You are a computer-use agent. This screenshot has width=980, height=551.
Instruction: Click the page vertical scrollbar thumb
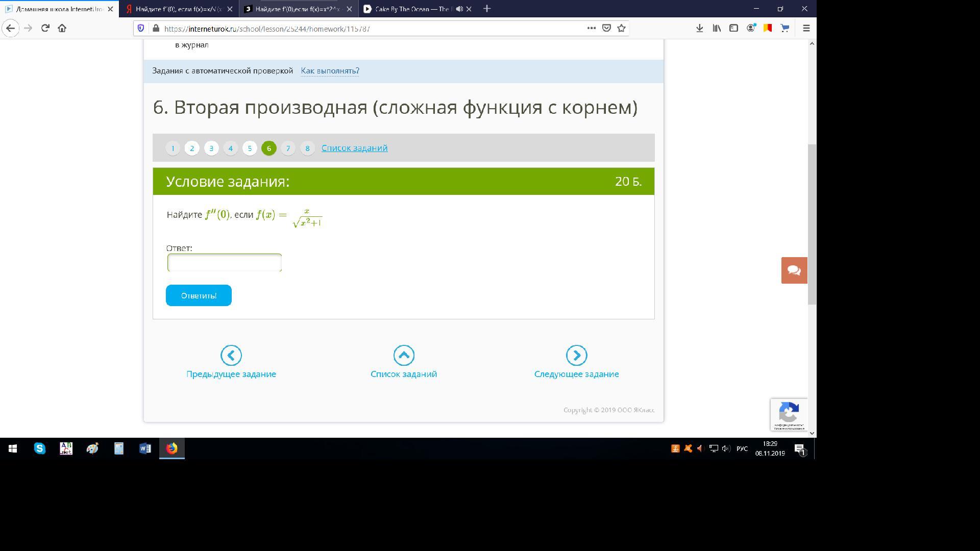[812, 224]
